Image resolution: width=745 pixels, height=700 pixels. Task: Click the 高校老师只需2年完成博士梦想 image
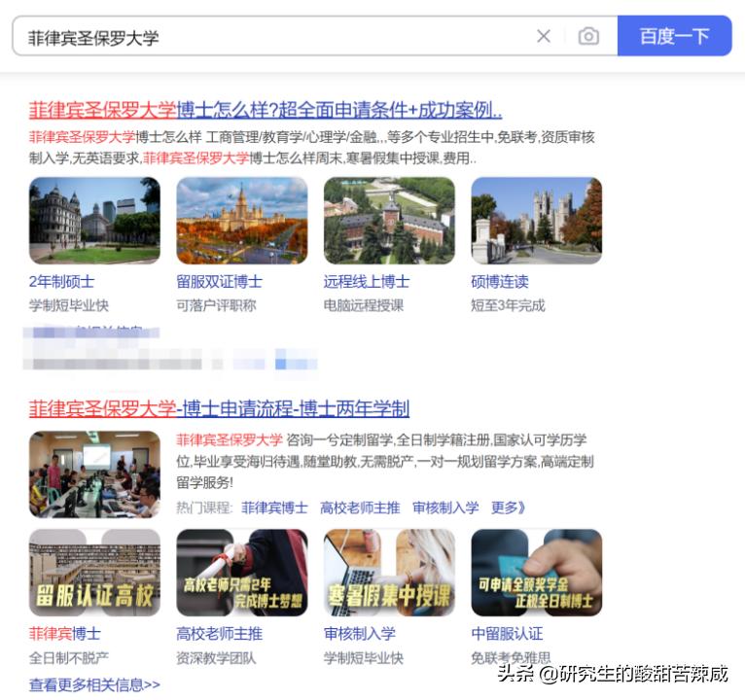(242, 573)
